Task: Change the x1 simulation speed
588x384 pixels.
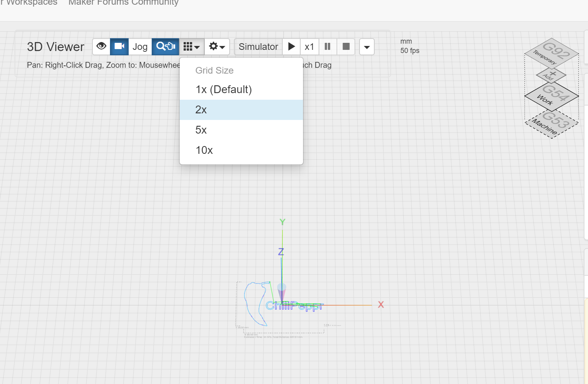Action: click(x=310, y=47)
